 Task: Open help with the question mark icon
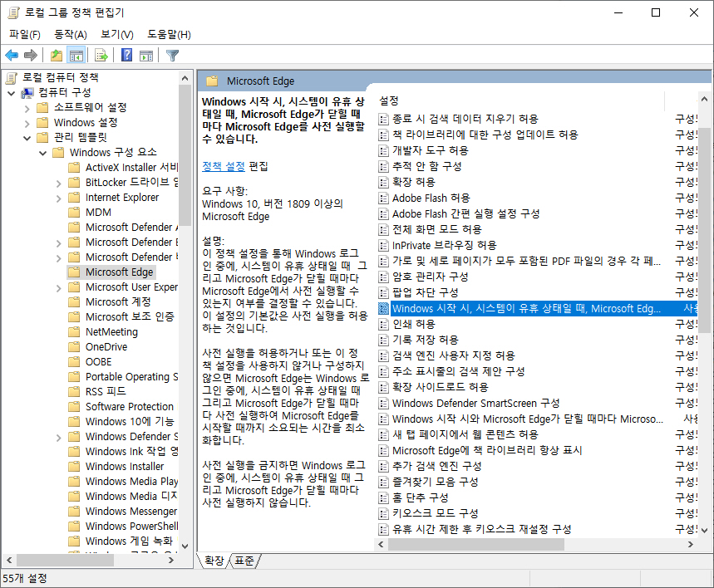tap(126, 56)
